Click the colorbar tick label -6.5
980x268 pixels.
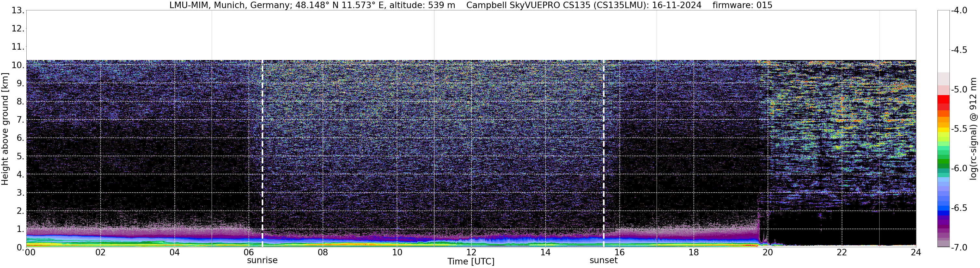click(959, 208)
